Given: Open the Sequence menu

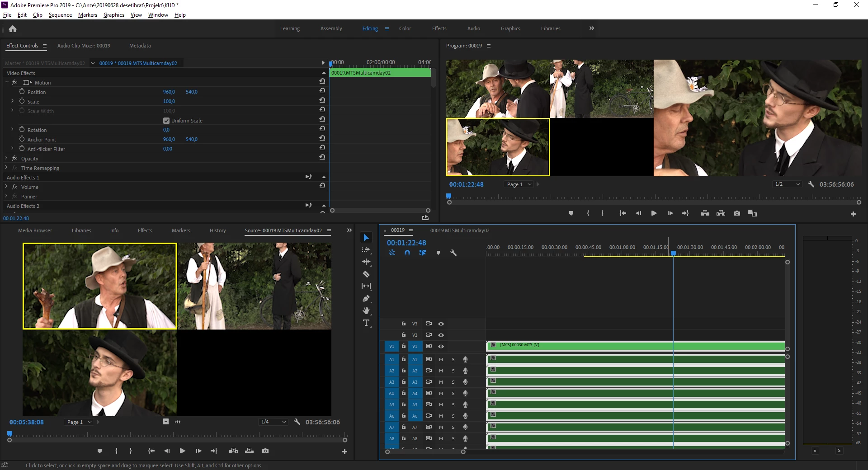Looking at the screenshot, I should point(60,15).
